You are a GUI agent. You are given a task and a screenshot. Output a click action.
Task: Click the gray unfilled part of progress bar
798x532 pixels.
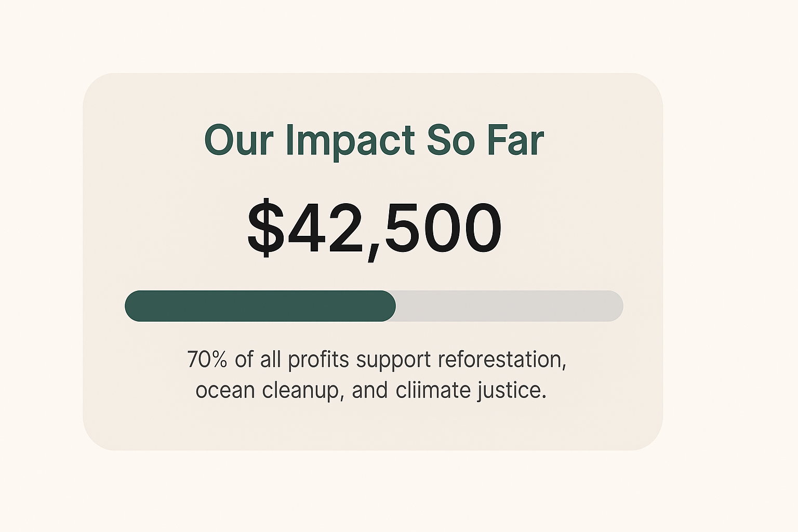(x=509, y=306)
